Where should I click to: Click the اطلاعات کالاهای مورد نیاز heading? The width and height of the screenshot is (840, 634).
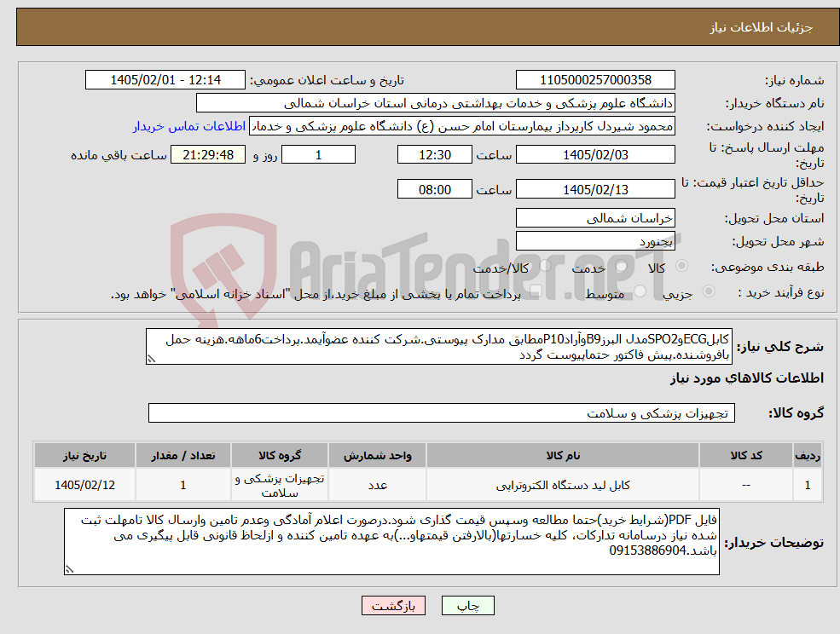pos(747,378)
